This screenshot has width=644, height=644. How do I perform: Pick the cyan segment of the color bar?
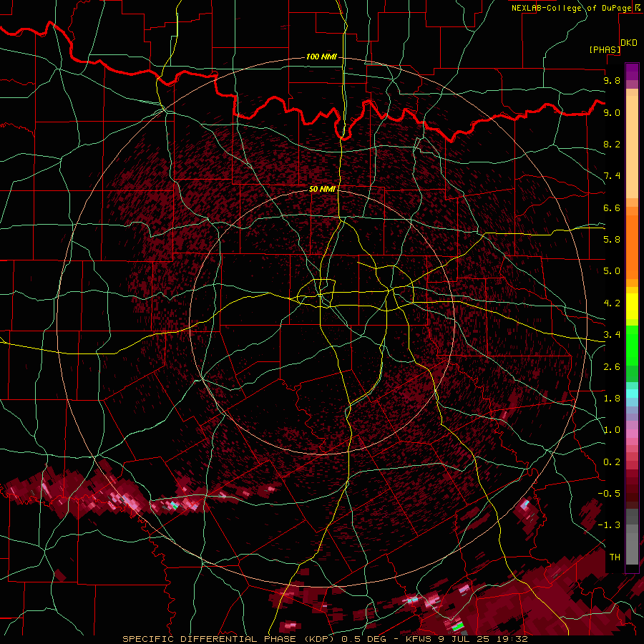point(632,394)
